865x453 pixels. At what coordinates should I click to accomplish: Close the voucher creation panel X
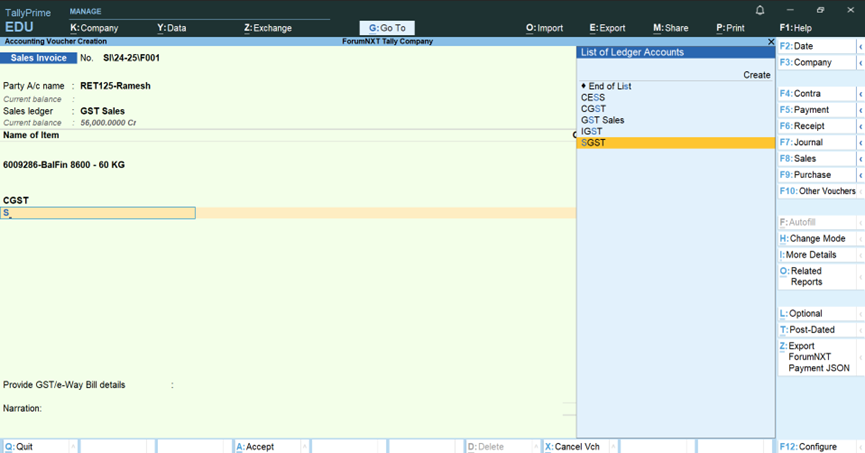(x=771, y=41)
